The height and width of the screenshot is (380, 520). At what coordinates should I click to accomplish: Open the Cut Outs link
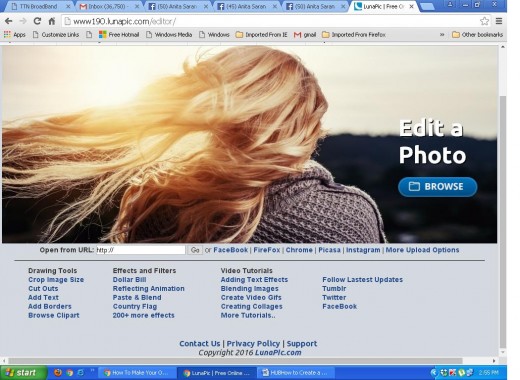point(43,289)
